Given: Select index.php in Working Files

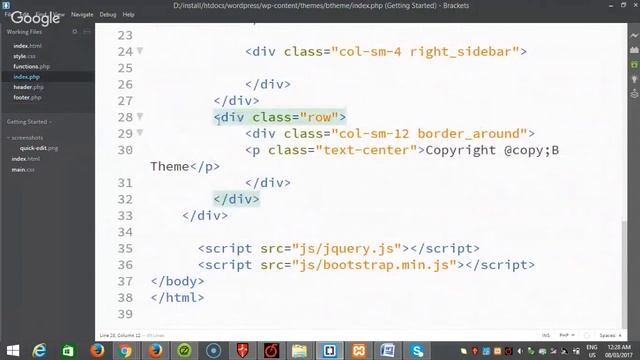Looking at the screenshot, I should (x=27, y=77).
